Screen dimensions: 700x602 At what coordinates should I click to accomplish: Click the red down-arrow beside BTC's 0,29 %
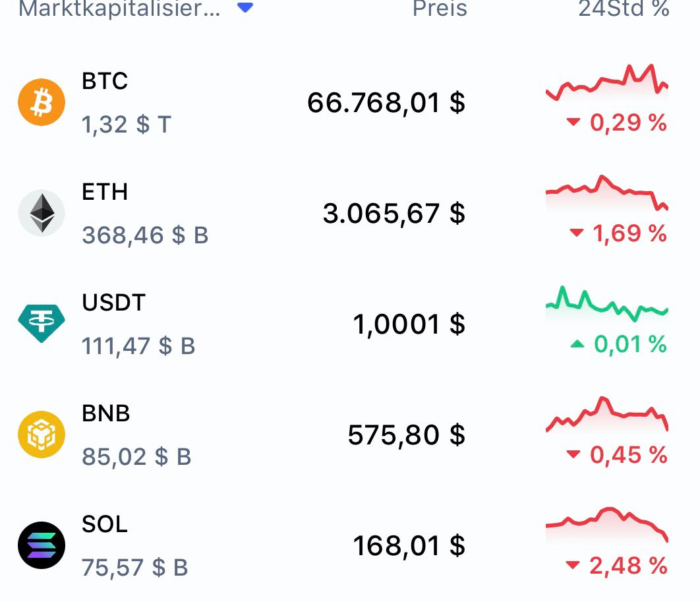(x=573, y=122)
